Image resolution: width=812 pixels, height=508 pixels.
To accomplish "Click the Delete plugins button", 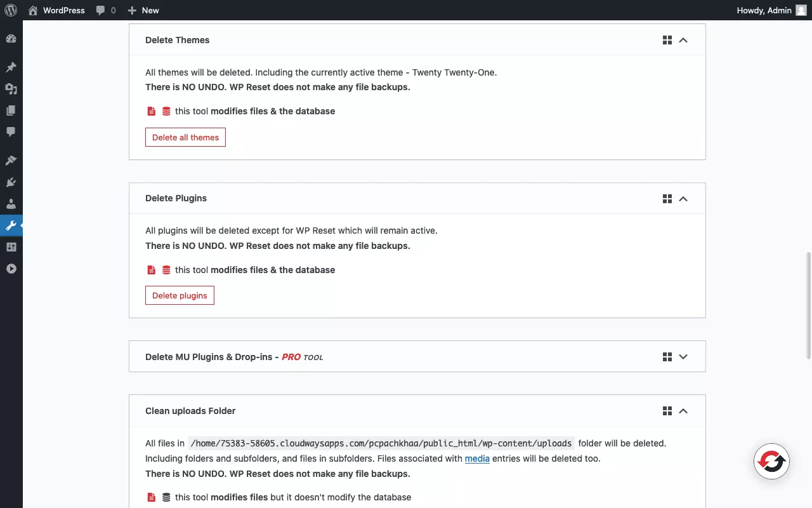I will pos(180,295).
